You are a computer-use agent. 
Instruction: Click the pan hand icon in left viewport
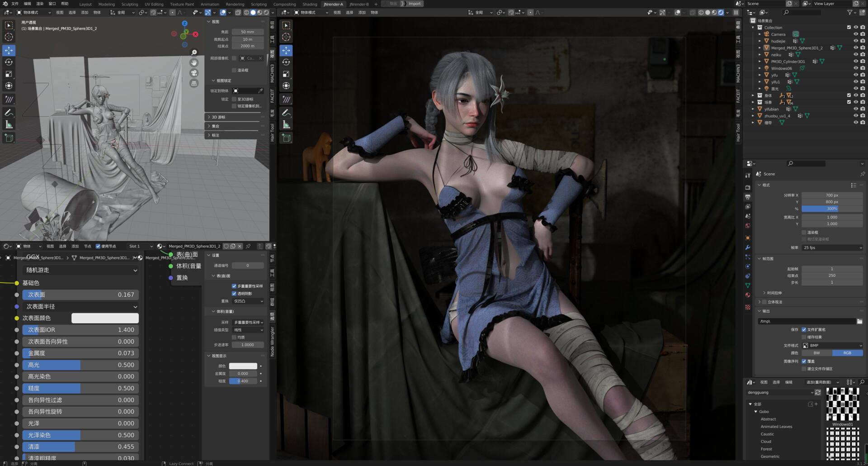coord(194,62)
